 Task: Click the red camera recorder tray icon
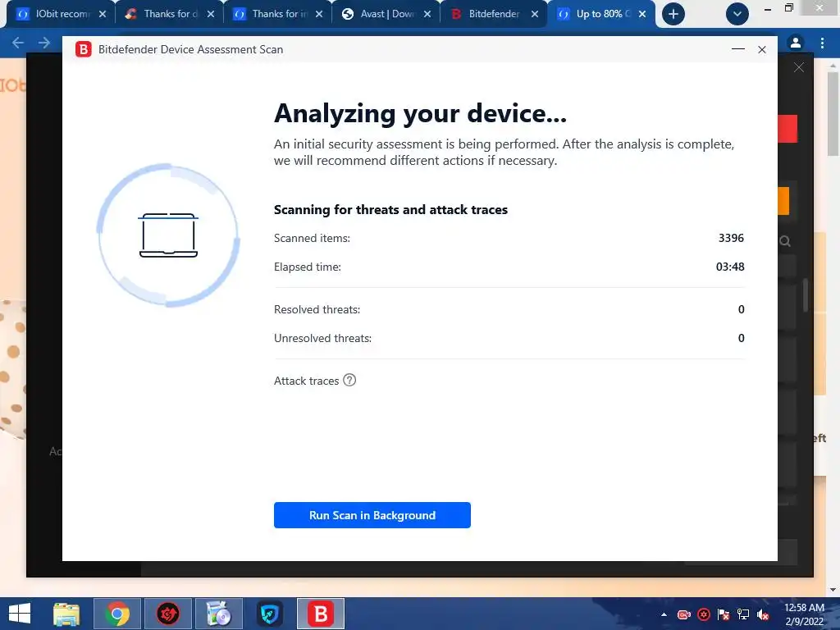[683, 614]
